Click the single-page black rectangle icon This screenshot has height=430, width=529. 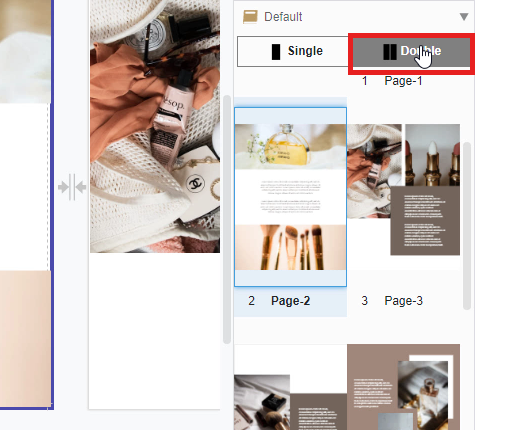coord(276,52)
